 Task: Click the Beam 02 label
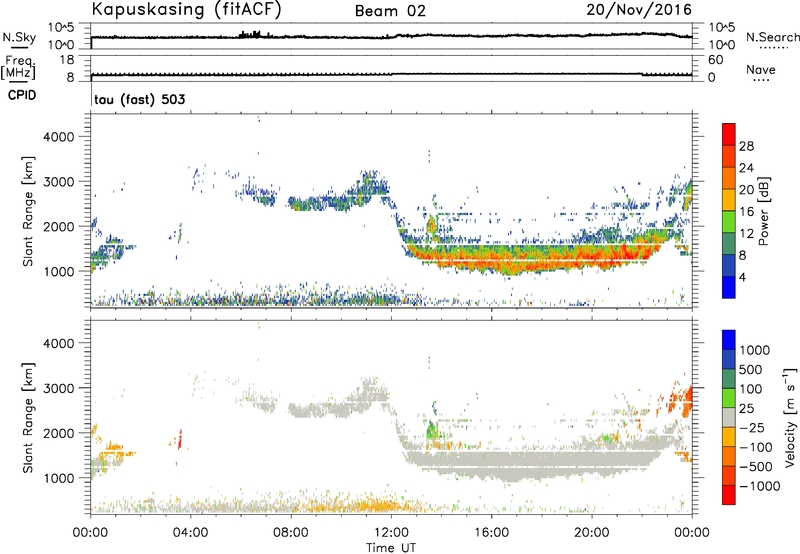[390, 11]
